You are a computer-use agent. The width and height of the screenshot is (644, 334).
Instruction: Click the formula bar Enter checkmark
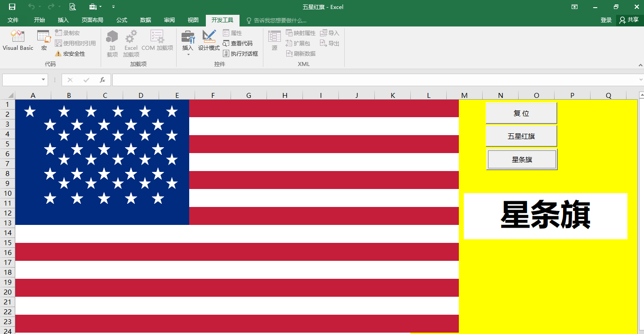pyautogui.click(x=86, y=80)
